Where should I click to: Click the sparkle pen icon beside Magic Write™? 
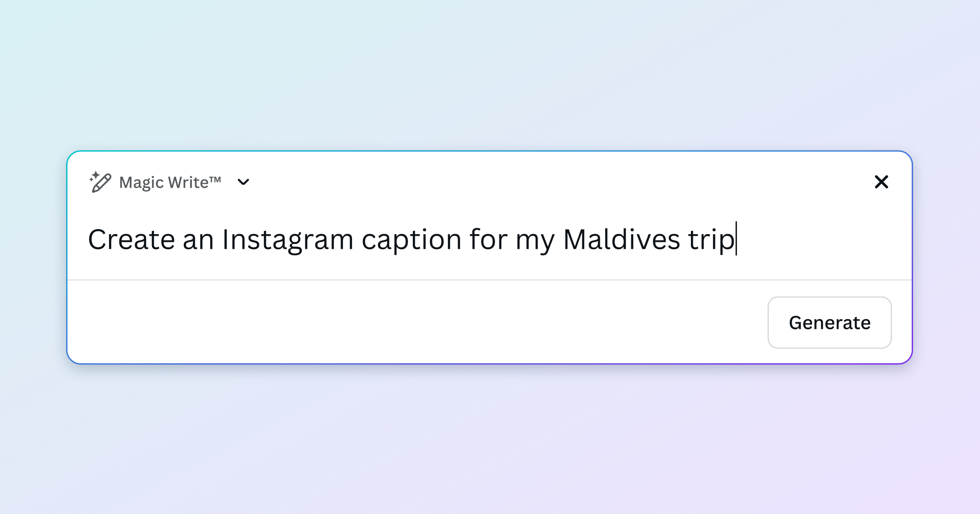point(99,182)
